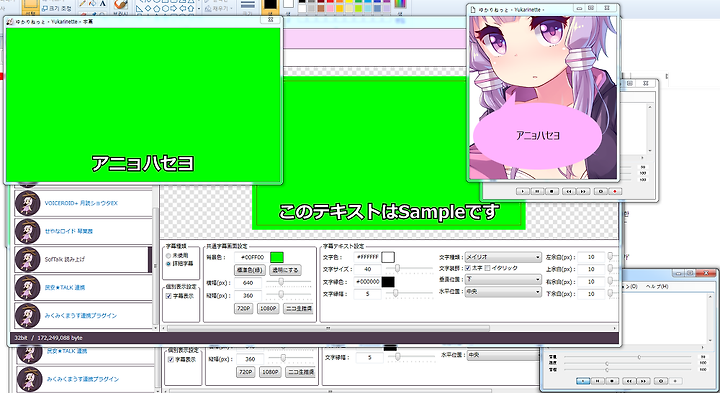Toggle 字幕表示 checkbox in front settings panel
The width and height of the screenshot is (720, 393).
(169, 296)
